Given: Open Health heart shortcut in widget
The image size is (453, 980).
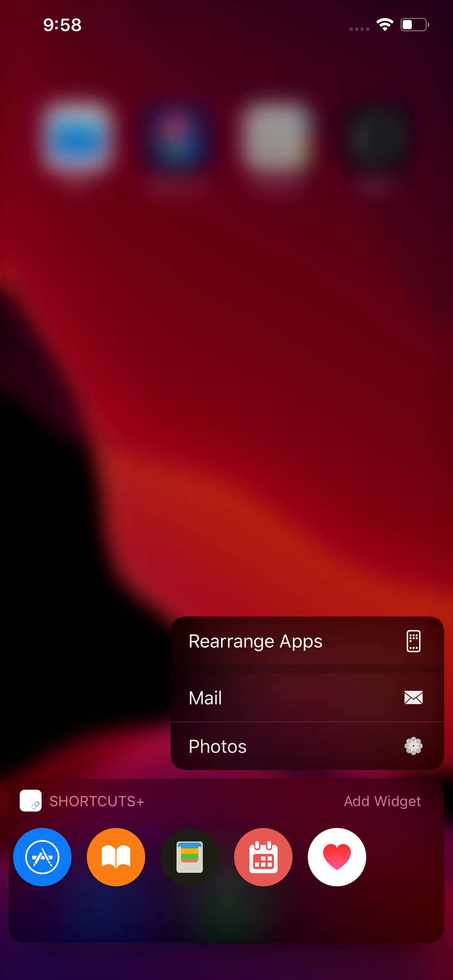Looking at the screenshot, I should [x=337, y=857].
